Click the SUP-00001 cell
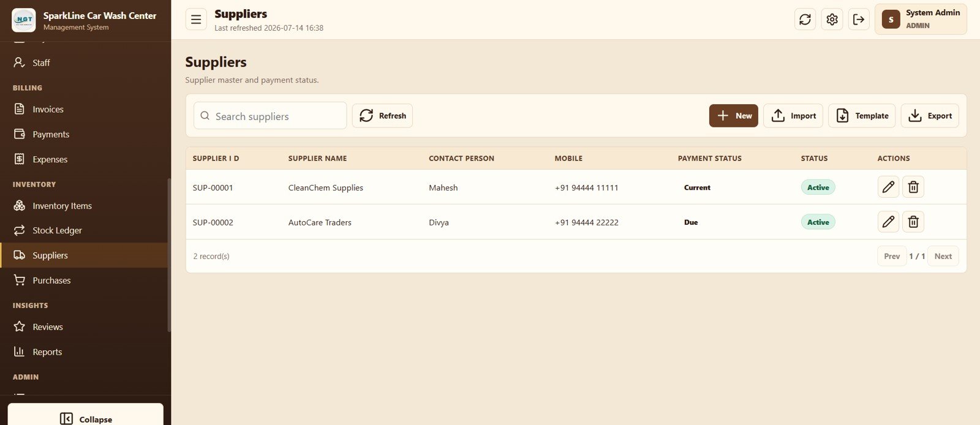Viewport: 980px width, 425px height. tap(213, 187)
